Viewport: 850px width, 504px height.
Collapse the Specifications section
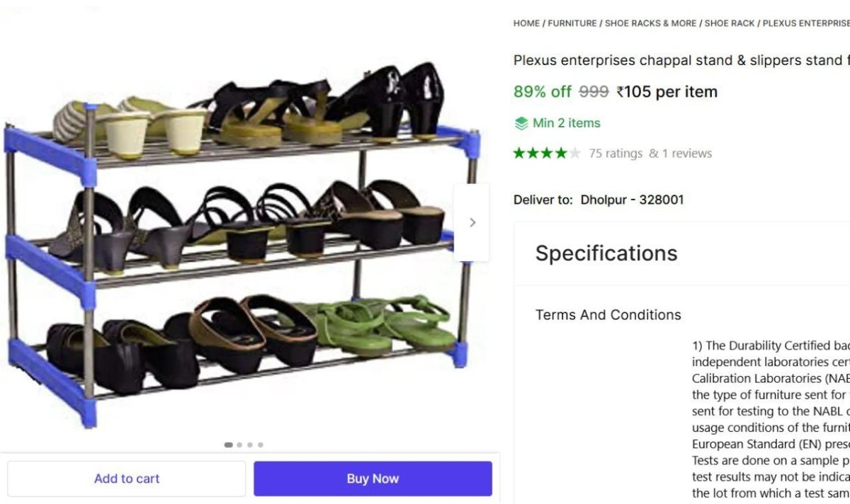[606, 253]
